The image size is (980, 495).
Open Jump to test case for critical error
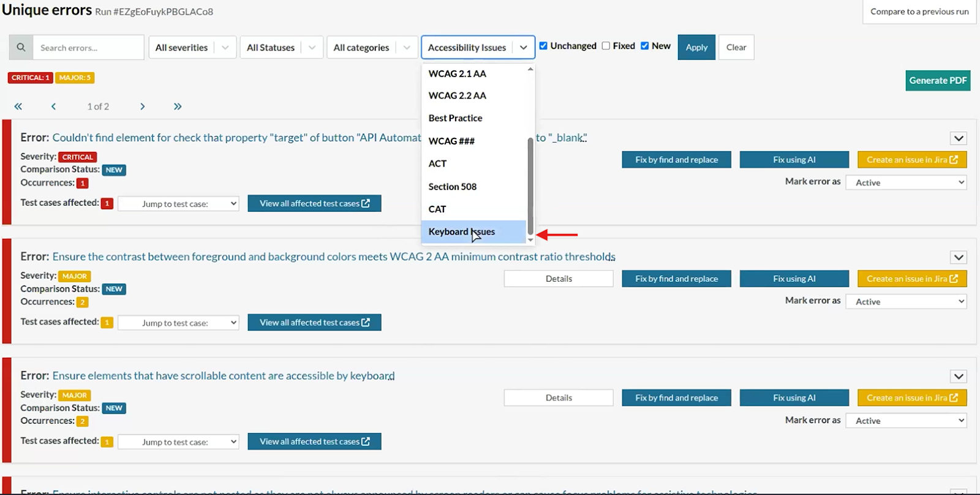[178, 204]
